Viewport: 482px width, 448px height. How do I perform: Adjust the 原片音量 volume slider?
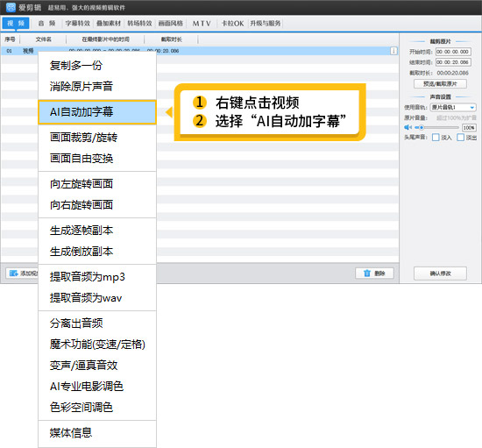coord(436,127)
